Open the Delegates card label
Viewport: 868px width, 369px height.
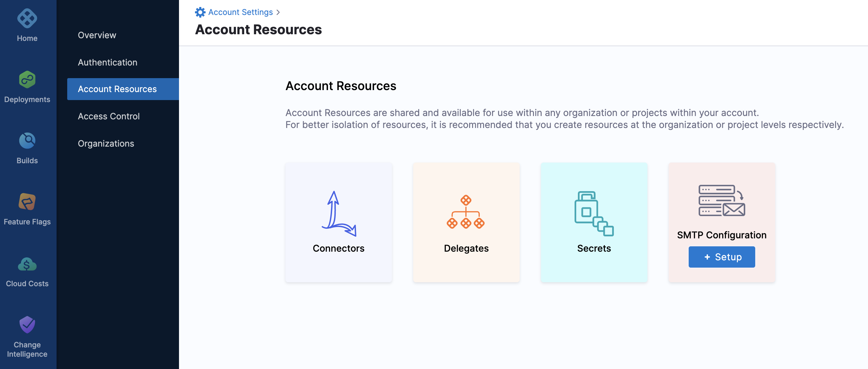[466, 248]
